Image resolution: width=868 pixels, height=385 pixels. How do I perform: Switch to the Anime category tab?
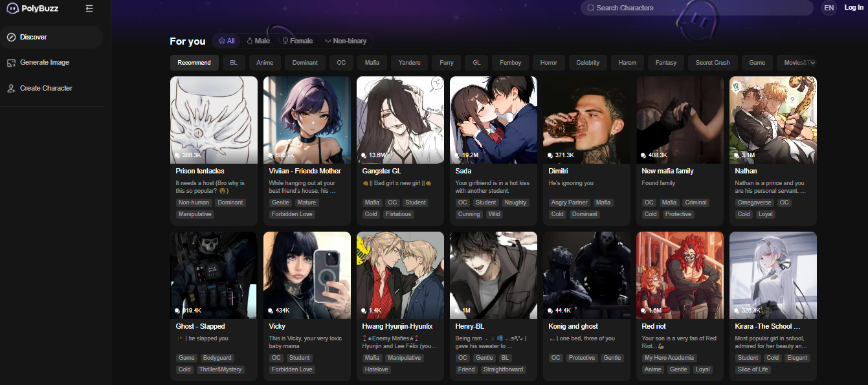tap(265, 63)
